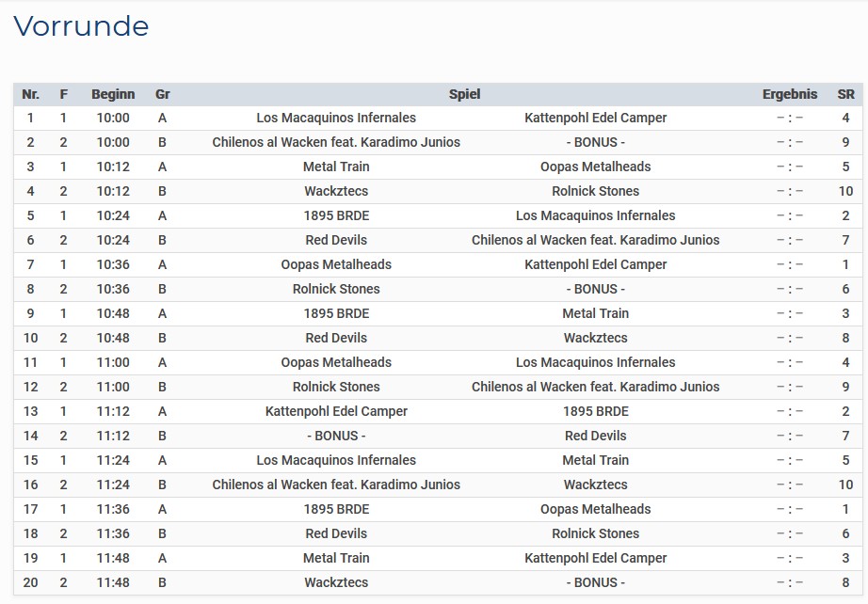Click 'Chilenos al Wacken feat. Karadimo Junios' in match 12
868x604 pixels.
pos(596,387)
